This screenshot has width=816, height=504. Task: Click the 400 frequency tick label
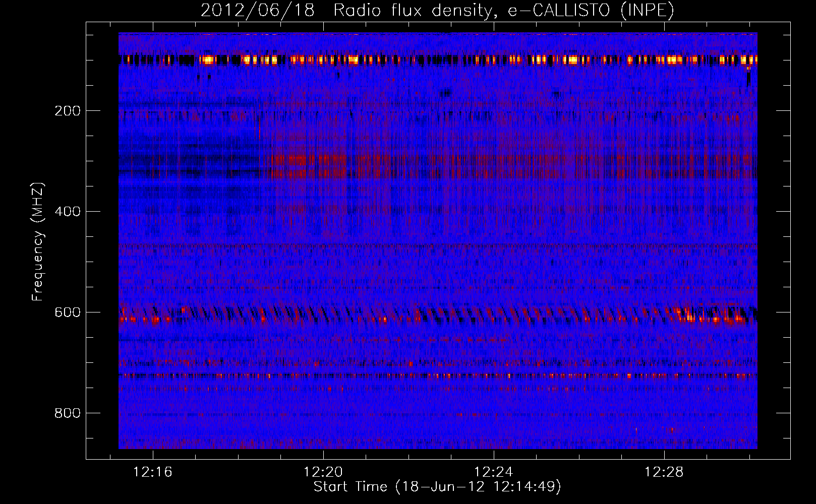[x=68, y=212]
